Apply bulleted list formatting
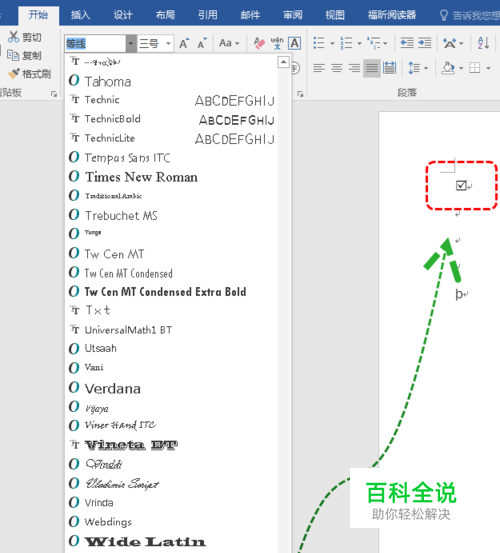The height and width of the screenshot is (553, 500). [319, 43]
